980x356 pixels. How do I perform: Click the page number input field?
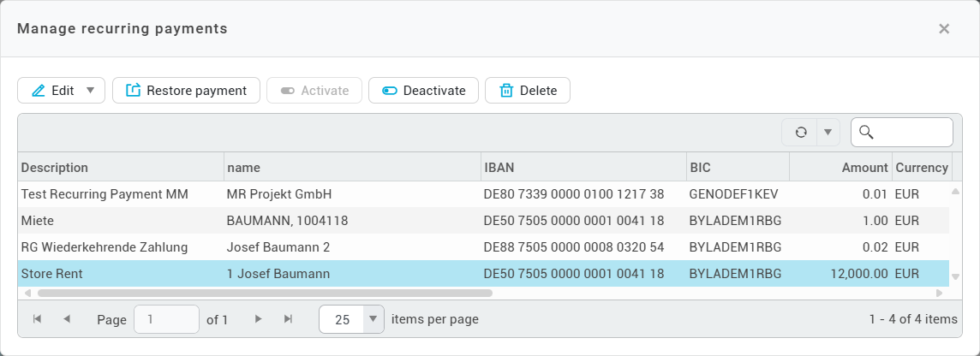click(x=167, y=319)
